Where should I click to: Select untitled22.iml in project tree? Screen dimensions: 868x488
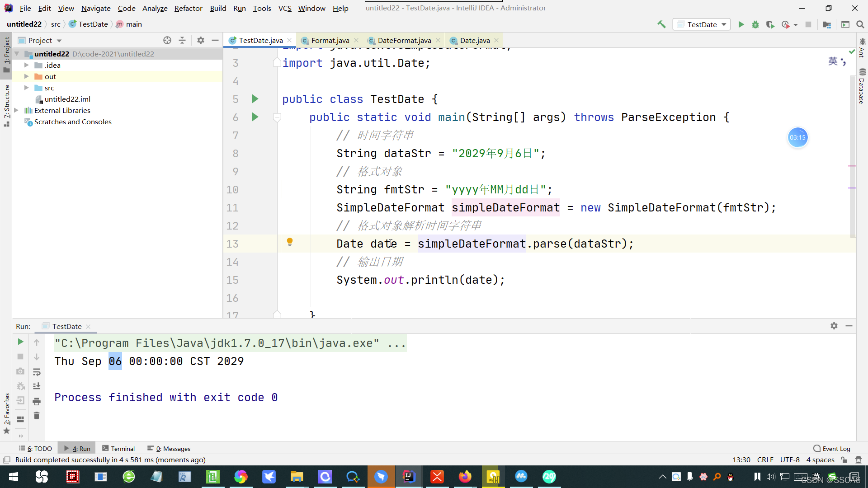coord(67,99)
